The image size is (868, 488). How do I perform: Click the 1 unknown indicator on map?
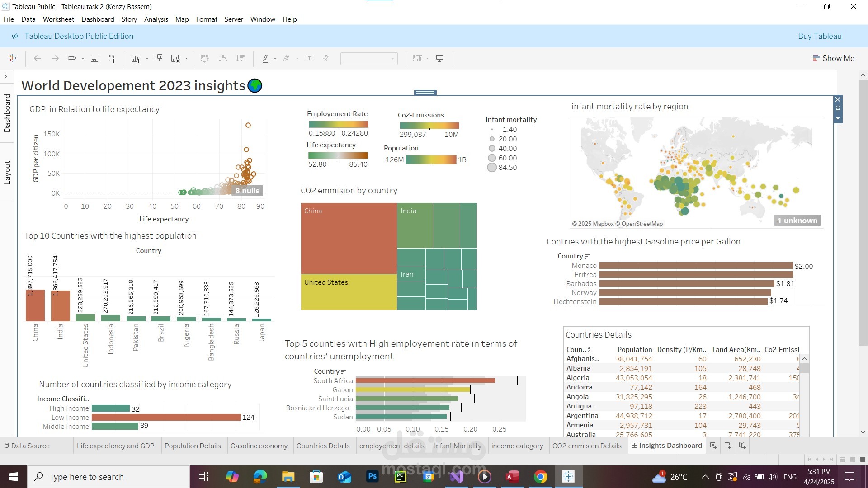797,221
